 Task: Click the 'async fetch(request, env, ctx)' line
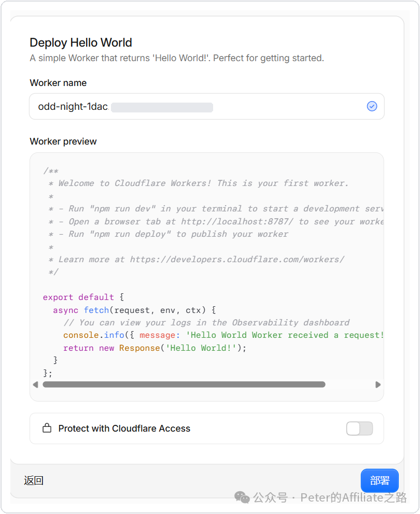pyautogui.click(x=134, y=310)
